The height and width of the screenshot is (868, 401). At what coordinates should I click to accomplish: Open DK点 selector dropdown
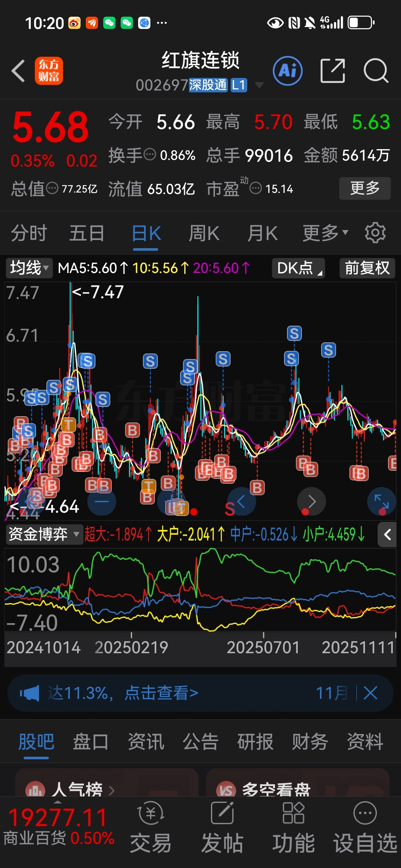(299, 268)
